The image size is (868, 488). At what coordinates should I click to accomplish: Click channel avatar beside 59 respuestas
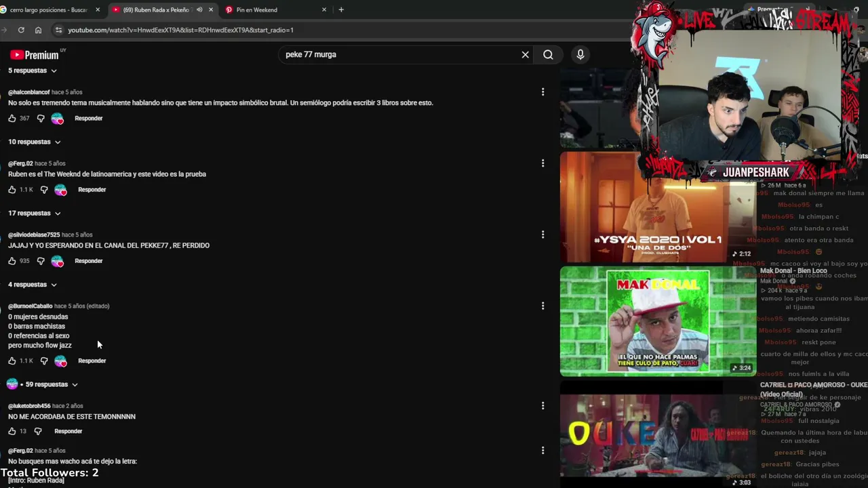coord(12,384)
